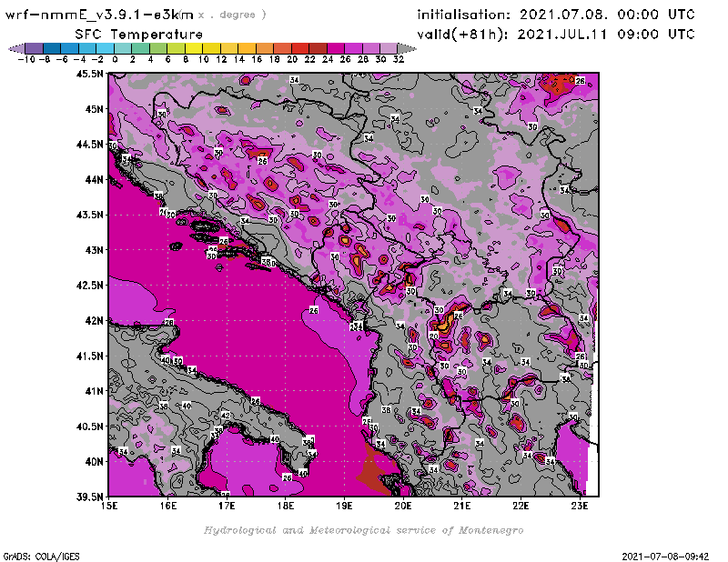
Task: Click the red legend swatch between 20 and 22
Action: pyautogui.click(x=300, y=48)
